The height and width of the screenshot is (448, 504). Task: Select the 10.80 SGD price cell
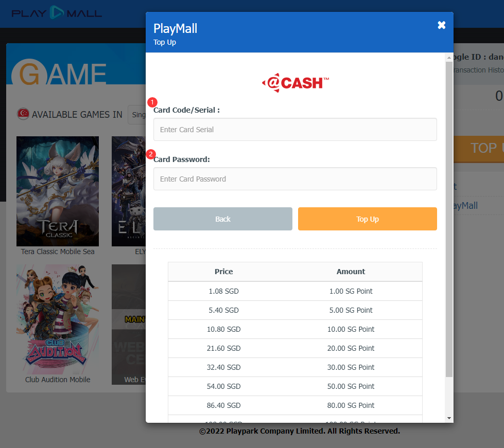pos(224,329)
